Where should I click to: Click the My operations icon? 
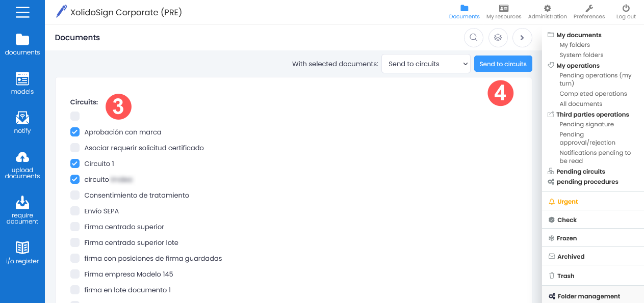tap(551, 66)
